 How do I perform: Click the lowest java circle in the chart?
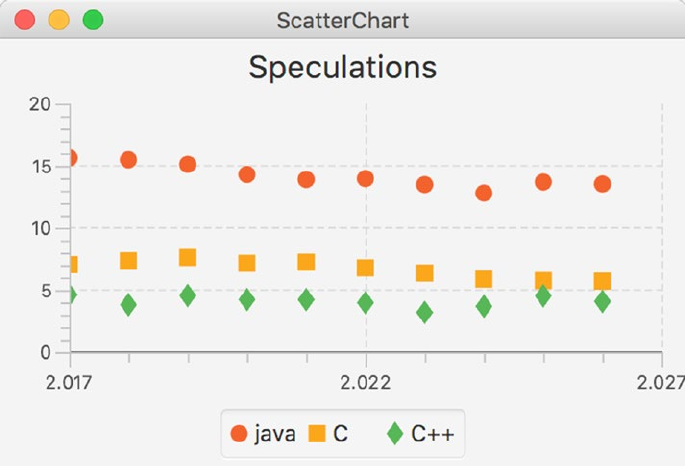484,192
